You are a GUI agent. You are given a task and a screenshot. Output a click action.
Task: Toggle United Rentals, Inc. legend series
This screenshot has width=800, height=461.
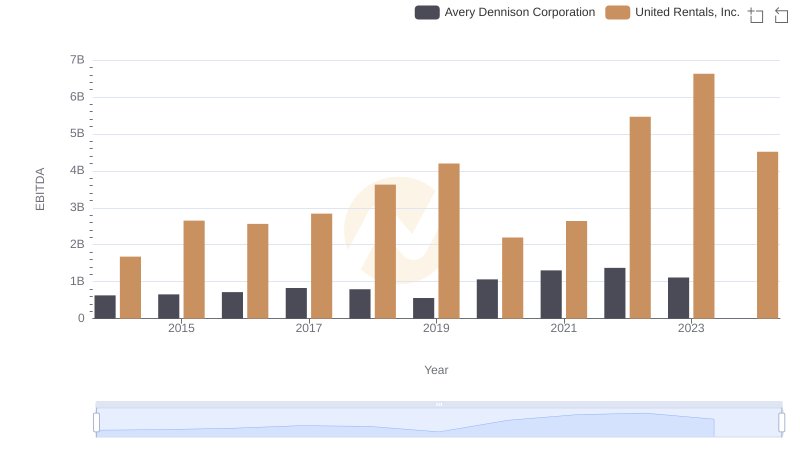tap(672, 12)
